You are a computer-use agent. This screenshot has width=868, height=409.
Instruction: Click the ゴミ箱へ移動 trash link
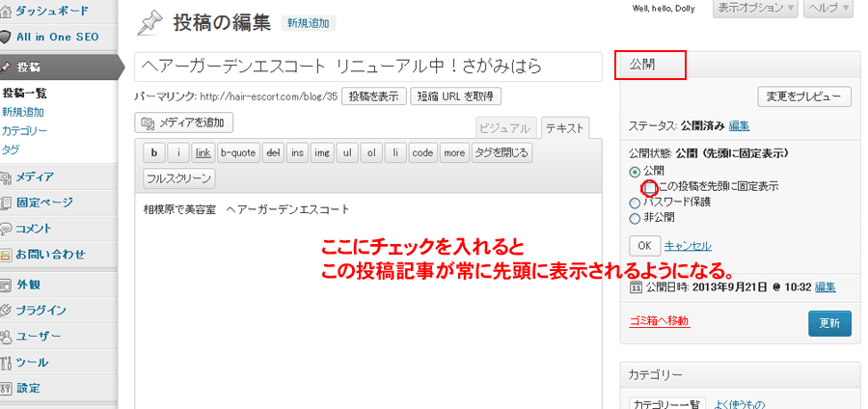click(659, 321)
